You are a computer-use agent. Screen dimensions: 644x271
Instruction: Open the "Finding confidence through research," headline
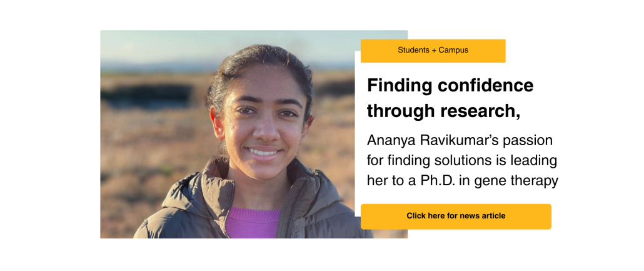pos(450,98)
